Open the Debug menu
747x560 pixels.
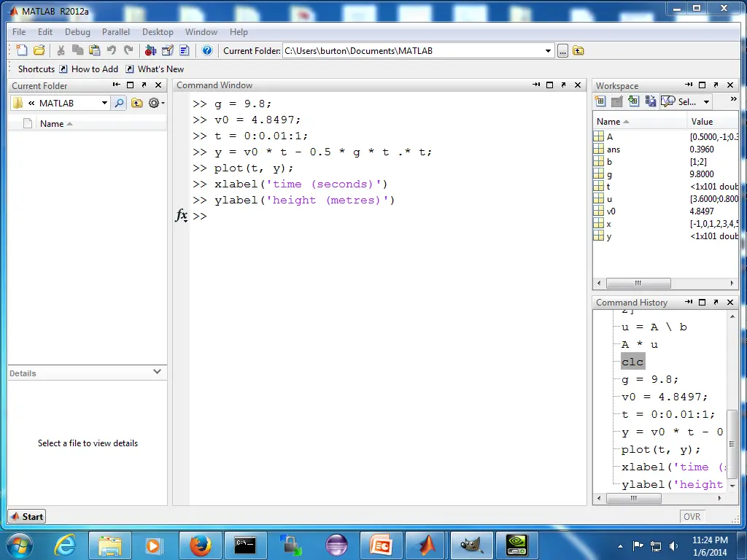[77, 32]
